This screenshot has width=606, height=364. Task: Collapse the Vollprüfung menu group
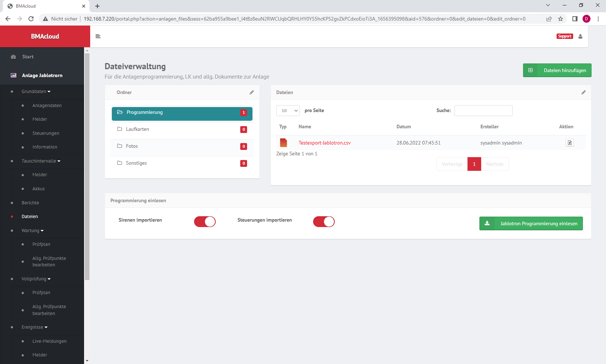(36, 279)
